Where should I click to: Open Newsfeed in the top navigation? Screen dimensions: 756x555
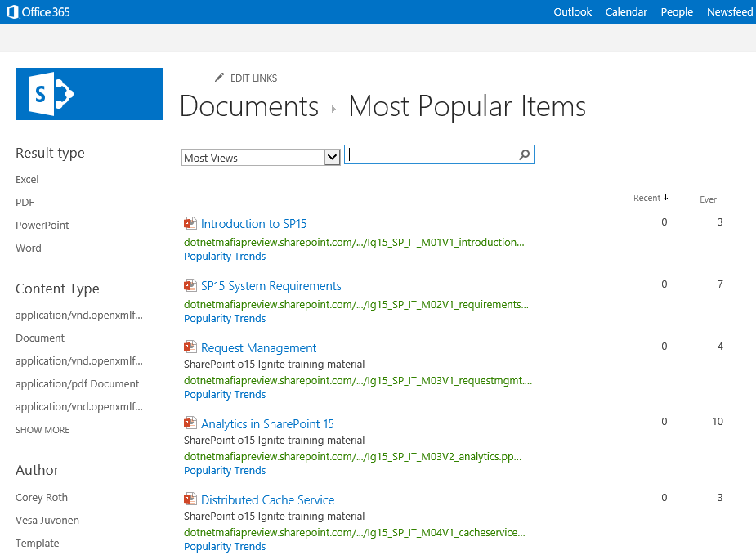pyautogui.click(x=730, y=12)
